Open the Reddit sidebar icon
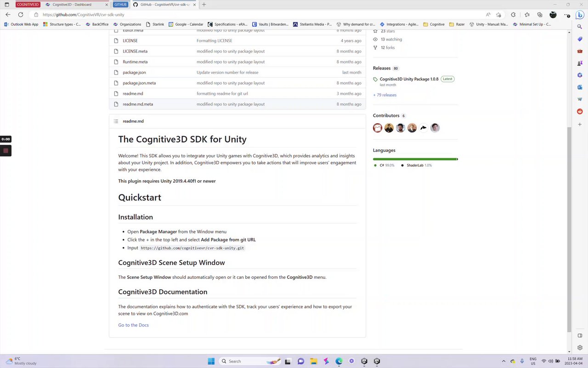The width and height of the screenshot is (588, 368). (x=580, y=111)
